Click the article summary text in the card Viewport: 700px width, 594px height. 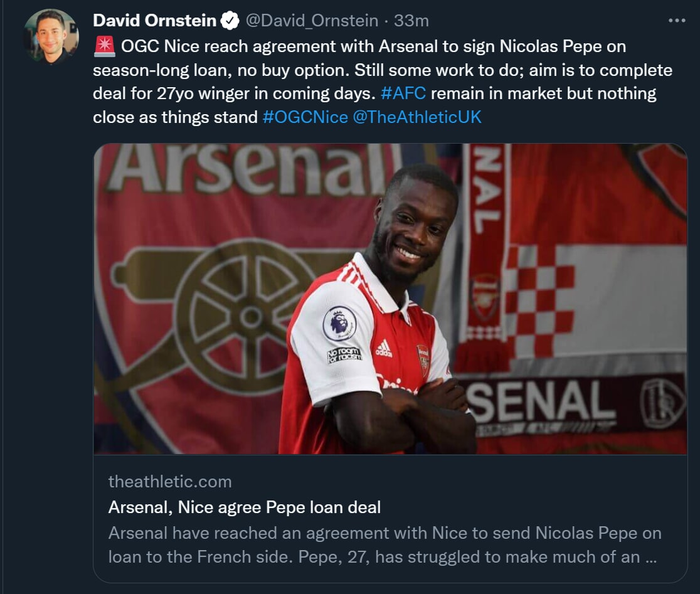tap(384, 544)
